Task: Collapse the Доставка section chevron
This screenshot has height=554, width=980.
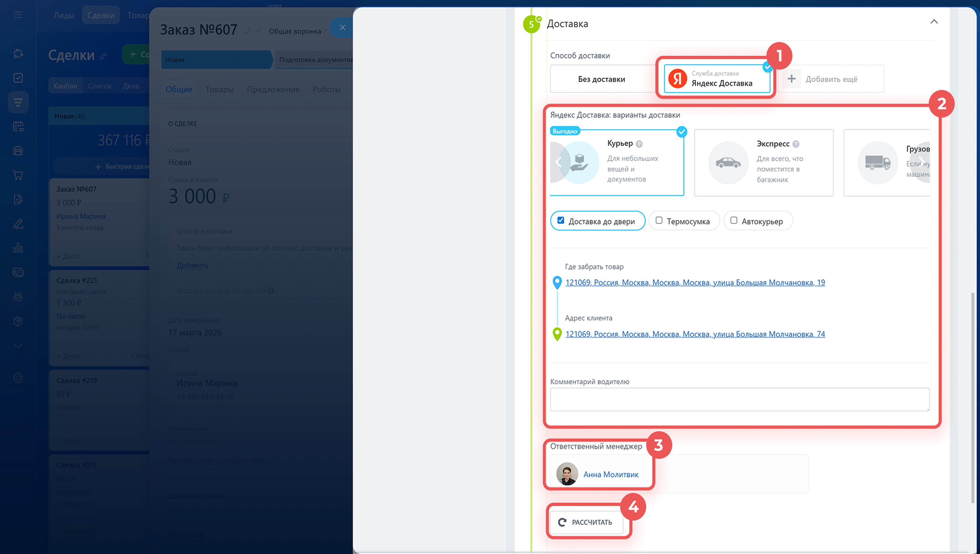Action: click(x=934, y=22)
